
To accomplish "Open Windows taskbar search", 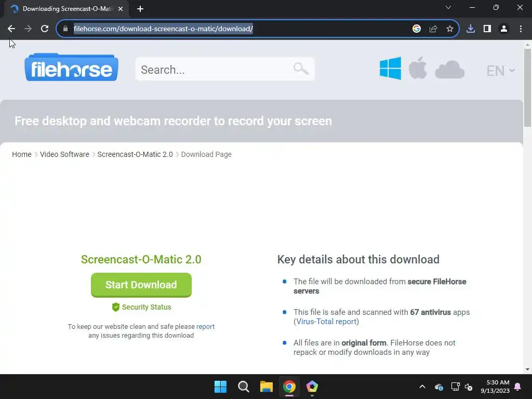I will click(244, 387).
